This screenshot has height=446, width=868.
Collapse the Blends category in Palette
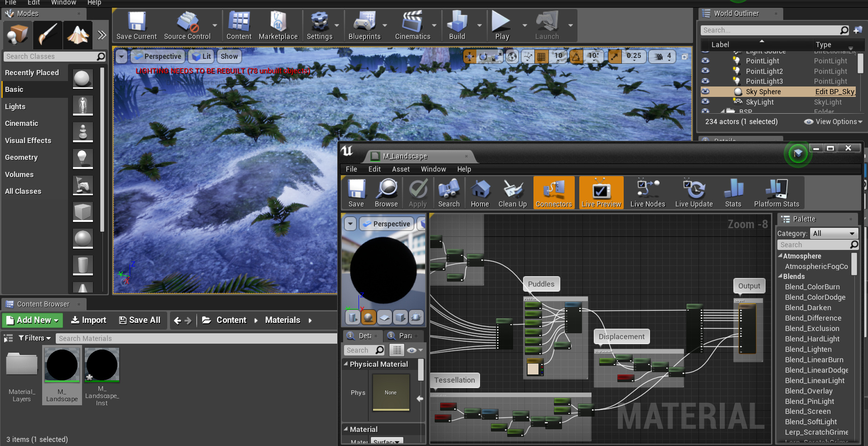781,276
